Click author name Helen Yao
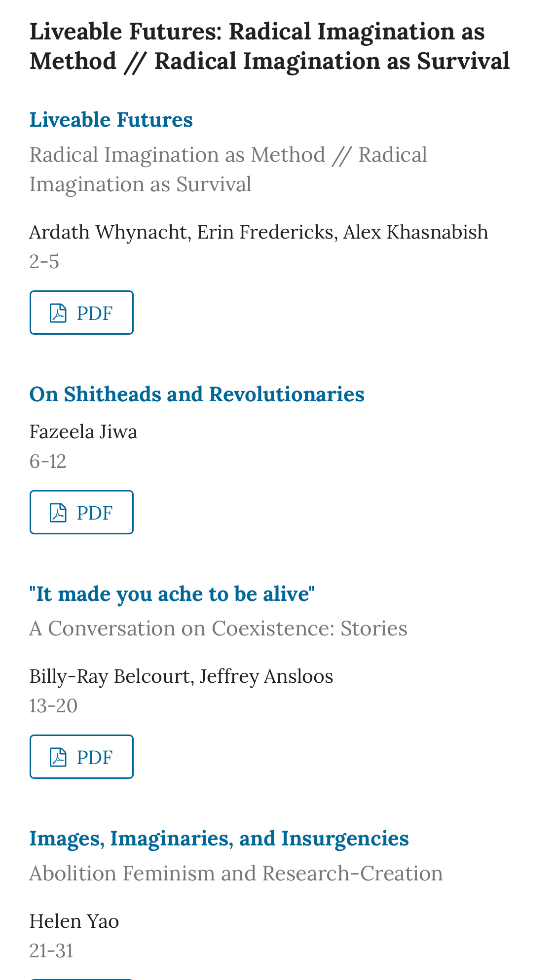555x980 pixels. coord(74,921)
